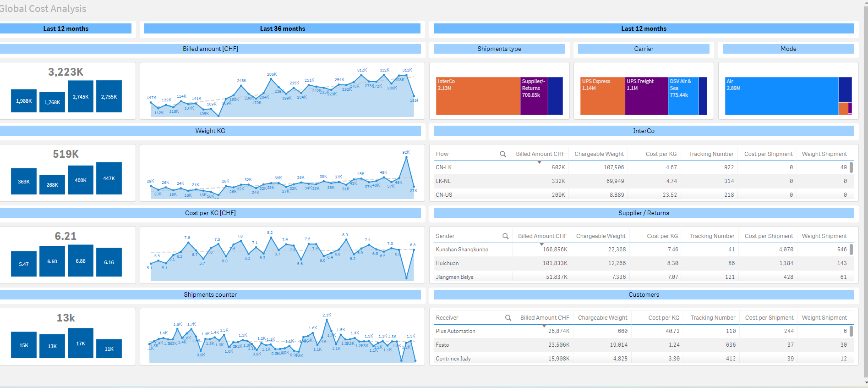Click the 363K weight bar
Viewport: 868px width, 388px height.
pyautogui.click(x=24, y=182)
